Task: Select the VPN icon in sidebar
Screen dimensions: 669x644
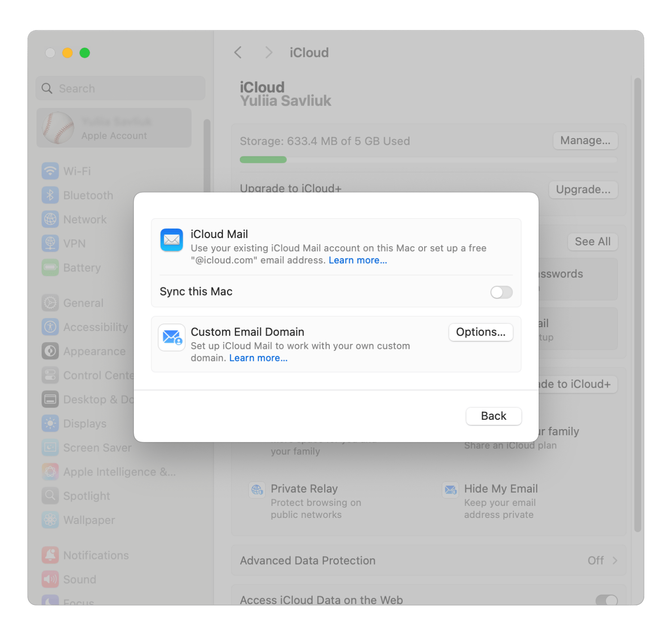Action: click(50, 243)
